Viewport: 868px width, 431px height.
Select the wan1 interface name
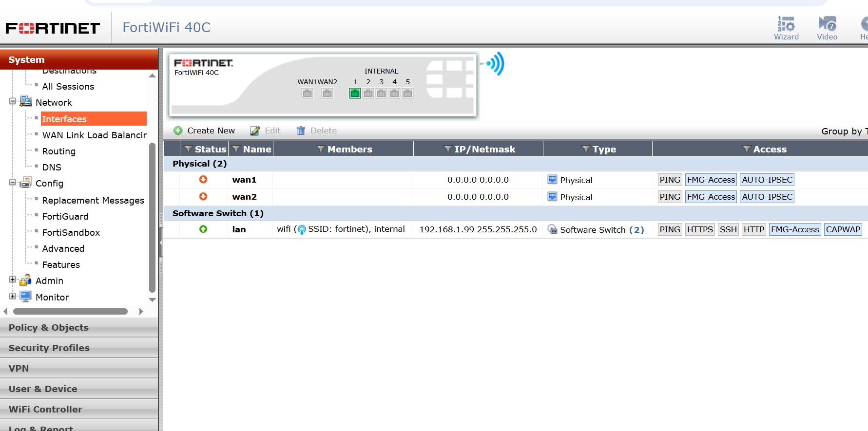[244, 180]
